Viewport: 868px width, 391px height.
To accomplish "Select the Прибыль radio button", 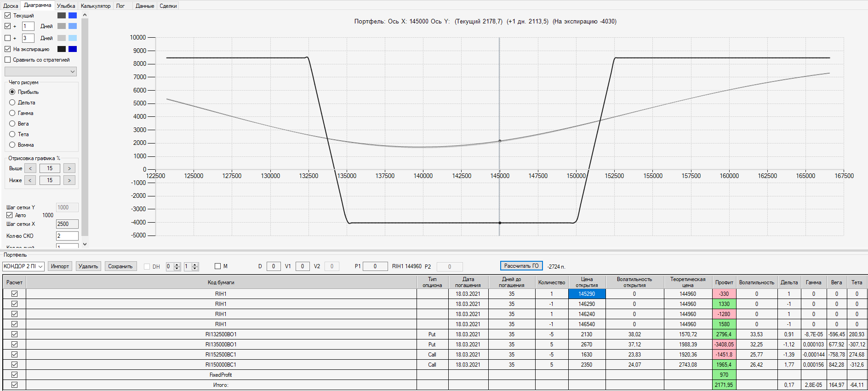I will (x=12, y=92).
